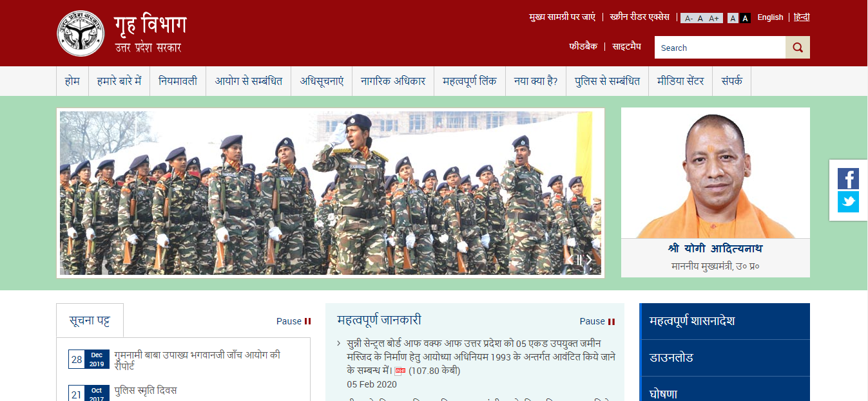Screen dimensions: 868x401
Task: Switch site language to English
Action: point(770,17)
